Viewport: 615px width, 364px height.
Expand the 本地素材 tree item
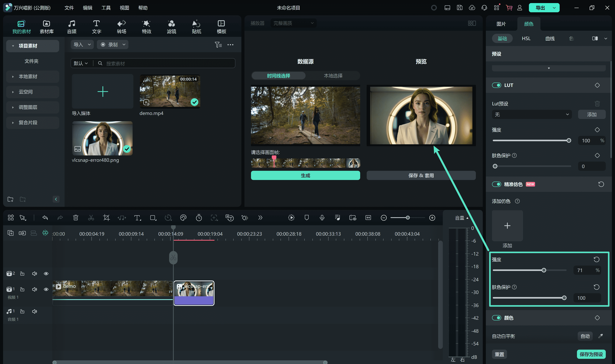click(28, 77)
